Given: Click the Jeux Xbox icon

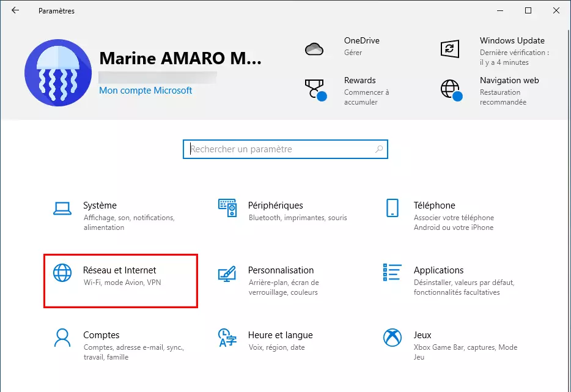Looking at the screenshot, I should 392,338.
